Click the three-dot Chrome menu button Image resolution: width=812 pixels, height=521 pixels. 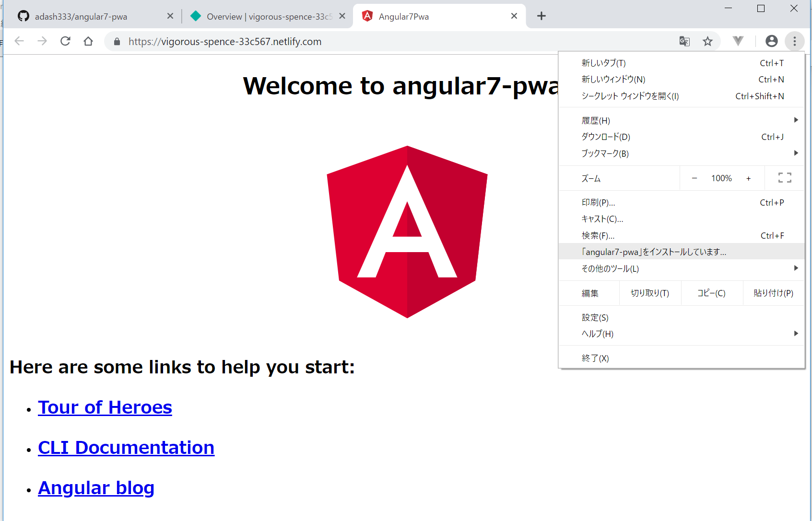click(x=794, y=41)
